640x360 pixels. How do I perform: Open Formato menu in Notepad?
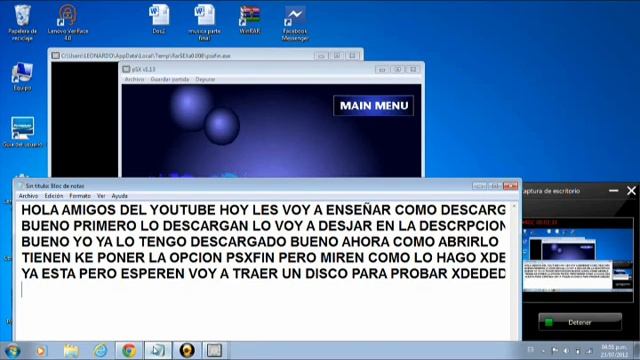click(x=80, y=196)
